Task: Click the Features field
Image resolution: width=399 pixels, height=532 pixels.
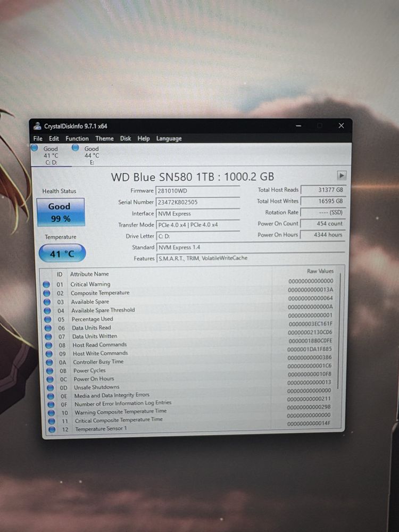Action: click(251, 258)
